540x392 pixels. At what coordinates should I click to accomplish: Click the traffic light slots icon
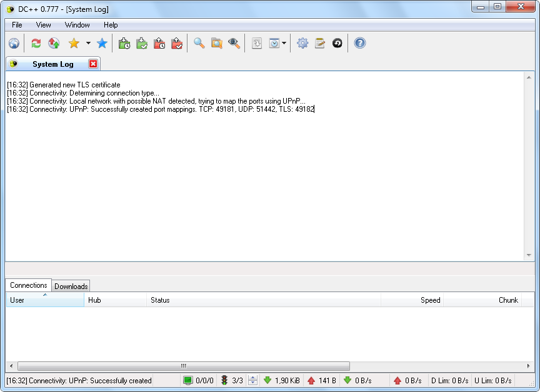point(224,380)
